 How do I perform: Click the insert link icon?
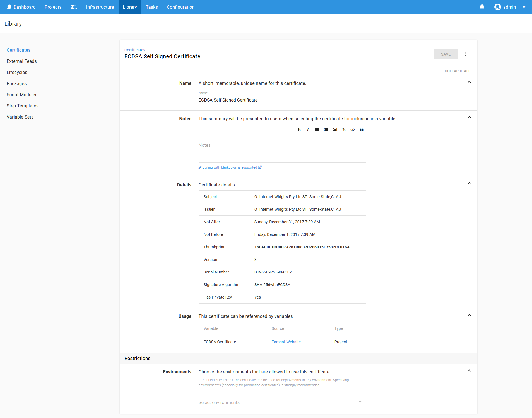[343, 129]
